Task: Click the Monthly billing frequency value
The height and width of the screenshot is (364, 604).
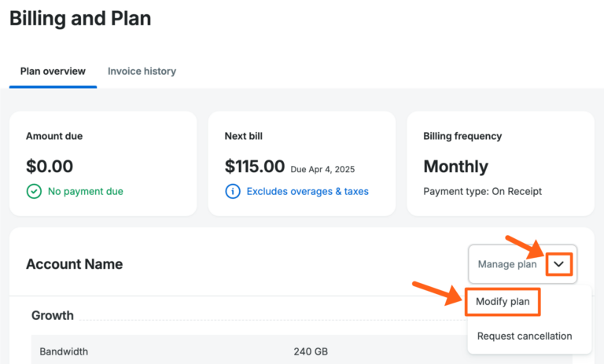Action: coord(456,167)
